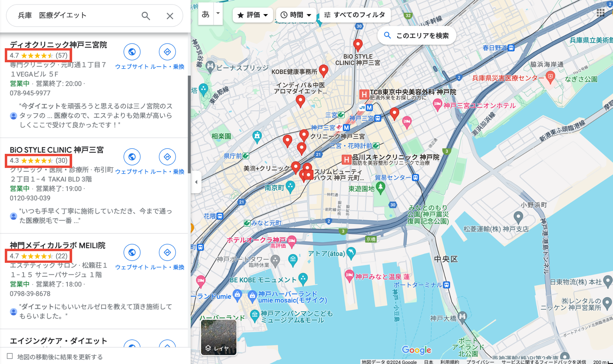The image size is (613, 364).
Task: Enable 地図の移動後に結果を更新する checkbox
Action: (x=10, y=356)
